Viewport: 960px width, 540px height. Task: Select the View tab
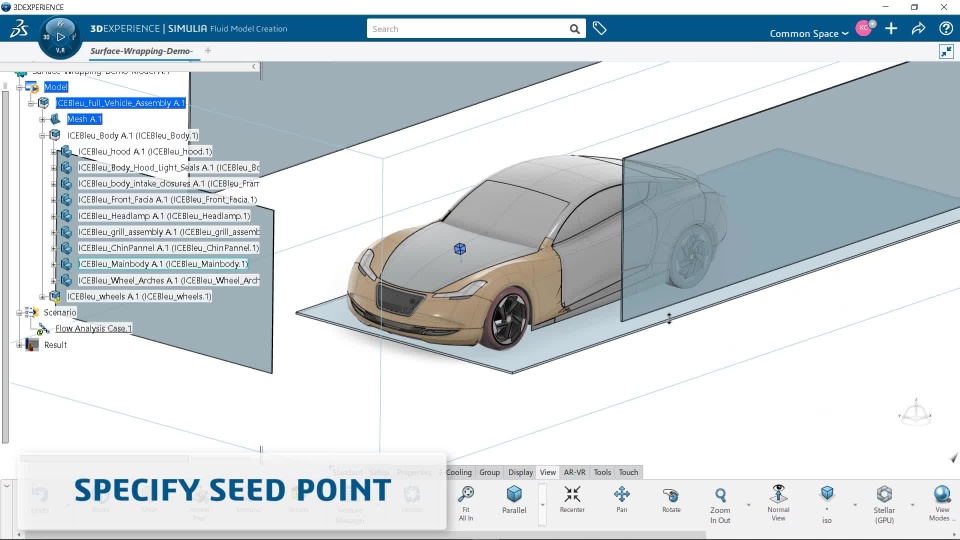(x=548, y=472)
